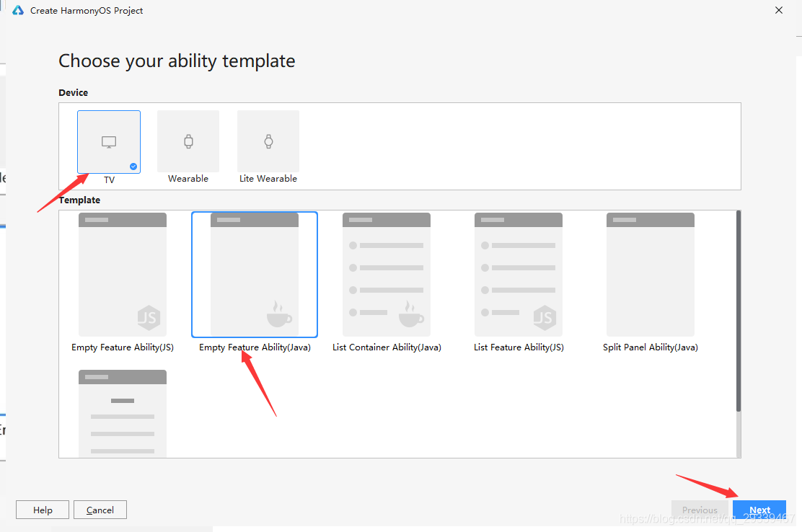Select the partially visible template in second row

[123, 413]
